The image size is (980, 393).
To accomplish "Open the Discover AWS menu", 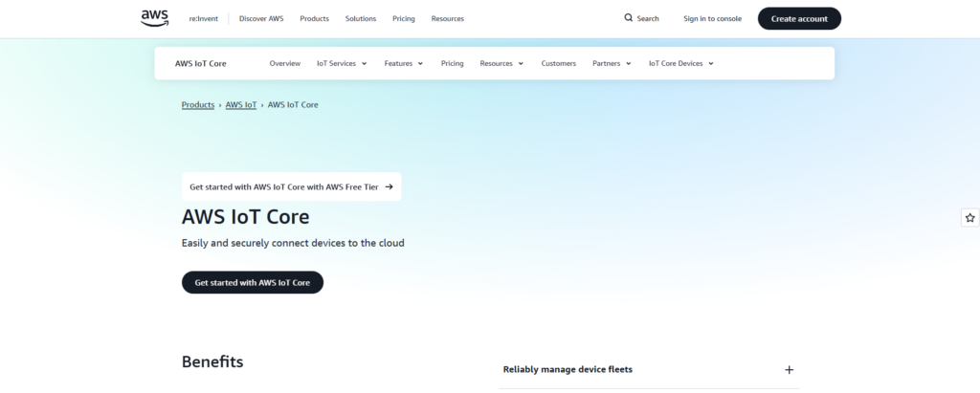I will pos(261,19).
